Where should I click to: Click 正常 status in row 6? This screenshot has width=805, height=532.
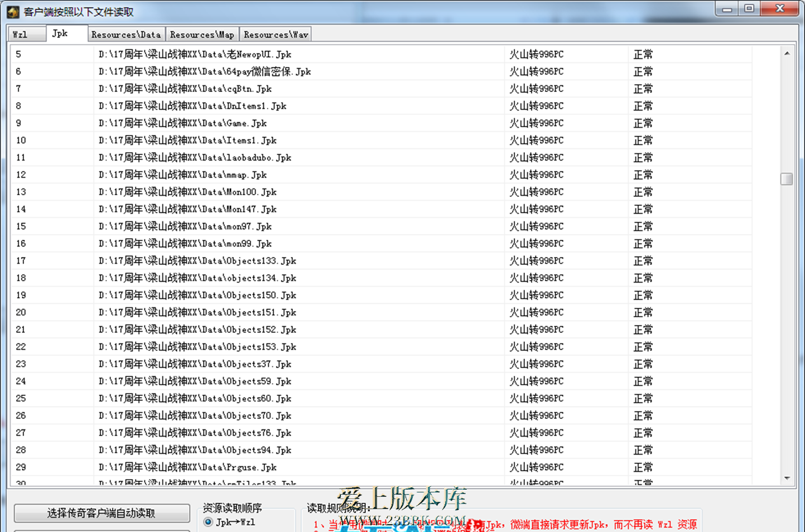tap(690, 71)
